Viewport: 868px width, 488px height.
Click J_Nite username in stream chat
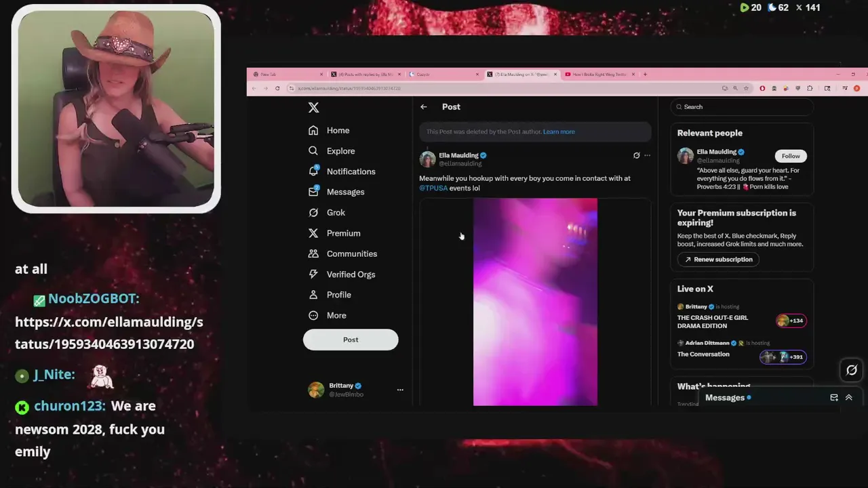click(54, 374)
